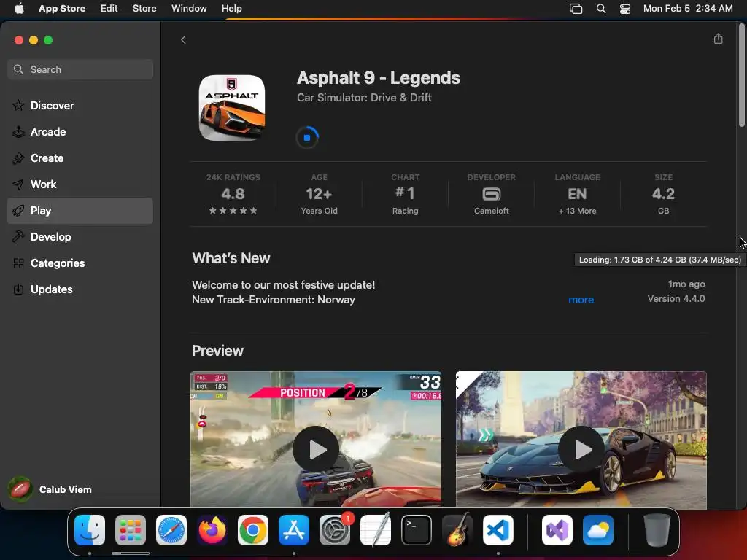Open the Develop sidebar section
Screen dimensions: 747x560
80,237
